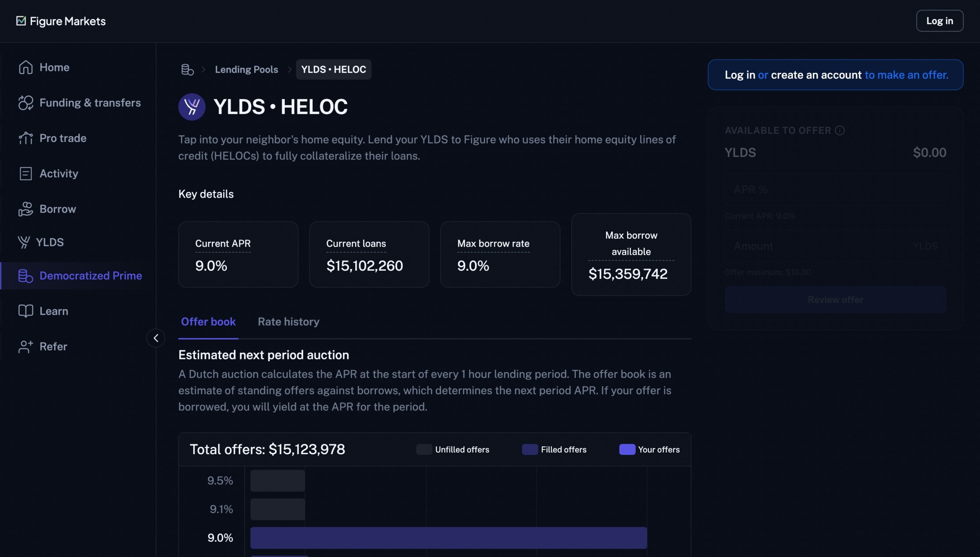Open Home in the sidebar

click(54, 67)
